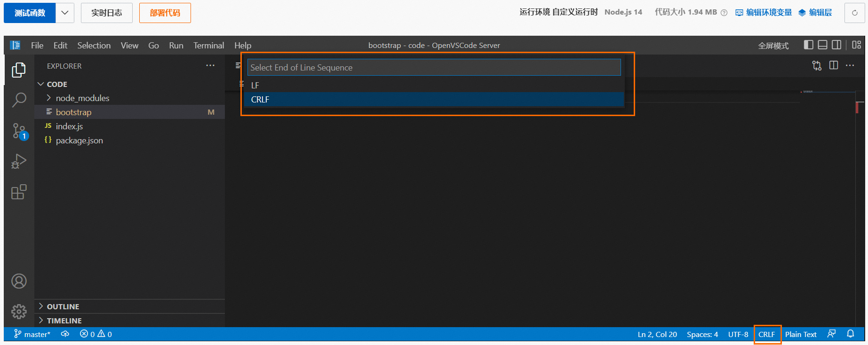
Task: Open the Explorer view in activity bar
Action: point(19,70)
